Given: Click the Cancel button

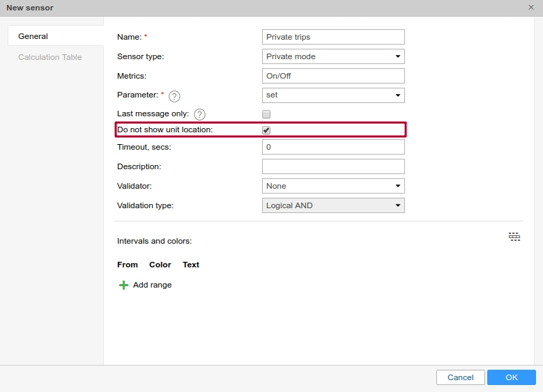Looking at the screenshot, I should (x=460, y=377).
